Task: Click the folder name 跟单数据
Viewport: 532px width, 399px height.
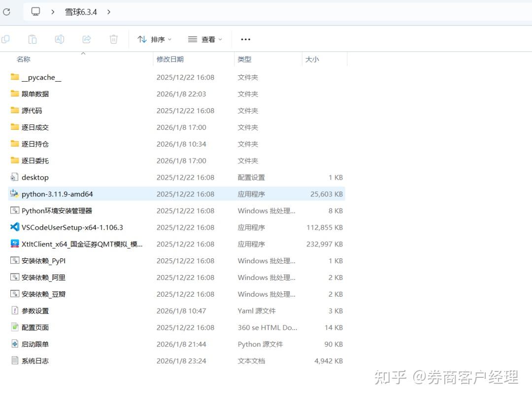Action: tap(35, 94)
